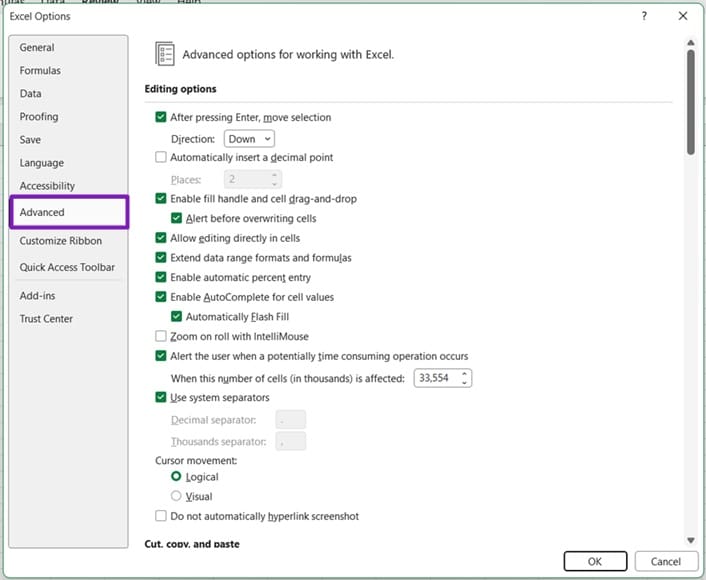This screenshot has height=580, width=706.
Task: Open the Language category
Action: pyautogui.click(x=41, y=163)
